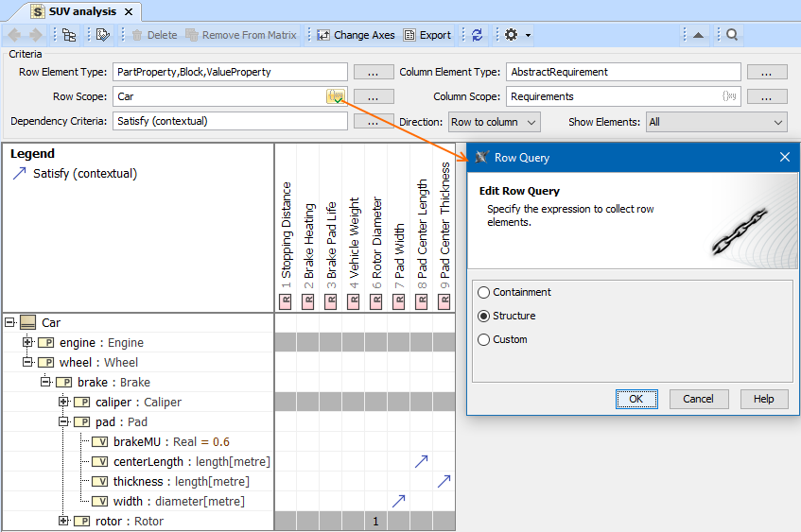Click the Satisfy (contextual) legend arrow

click(x=19, y=174)
